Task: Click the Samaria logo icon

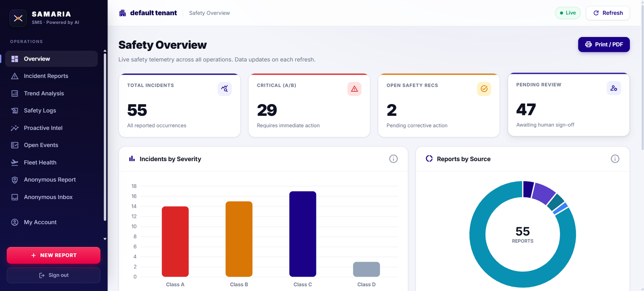Action: coord(18,18)
